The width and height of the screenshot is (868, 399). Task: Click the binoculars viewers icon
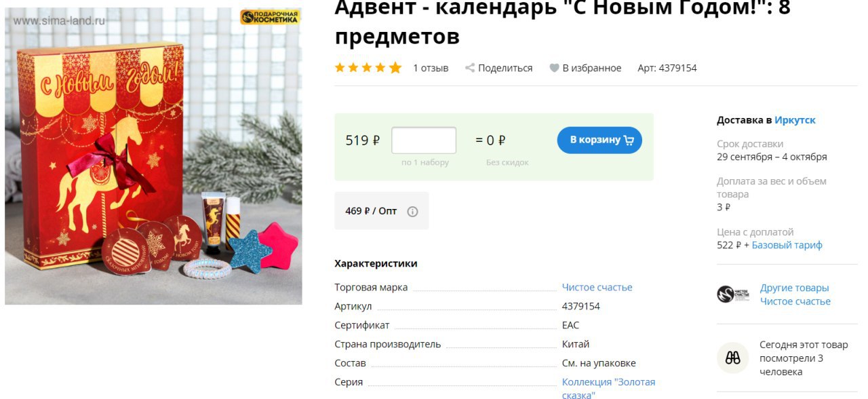[x=733, y=358]
